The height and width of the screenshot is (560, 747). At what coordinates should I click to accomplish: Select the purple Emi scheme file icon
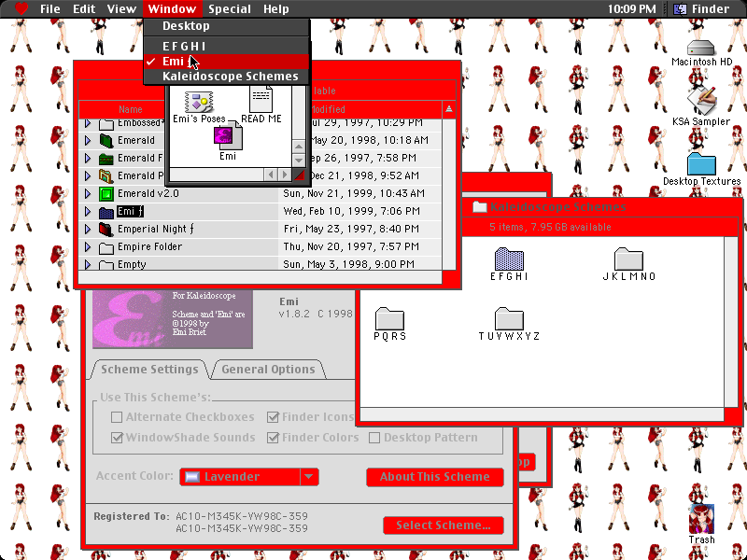(228, 136)
